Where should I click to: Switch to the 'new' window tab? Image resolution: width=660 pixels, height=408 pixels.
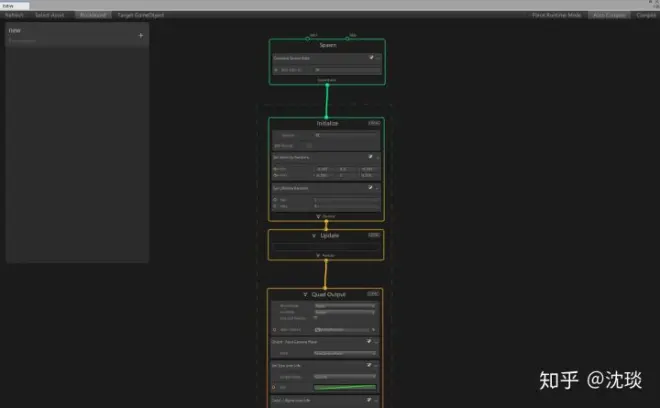(15, 6)
